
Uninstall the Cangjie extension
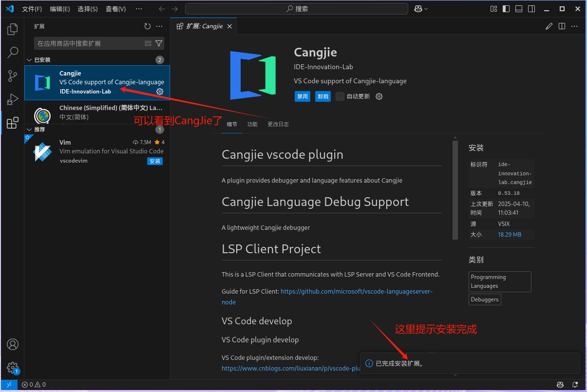pyautogui.click(x=323, y=96)
